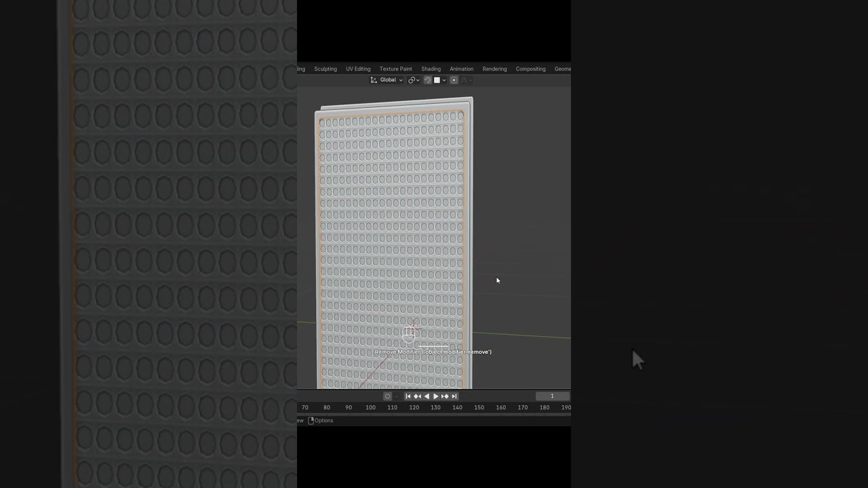
Task: Open the Compositing workspace tab
Action: pos(530,68)
